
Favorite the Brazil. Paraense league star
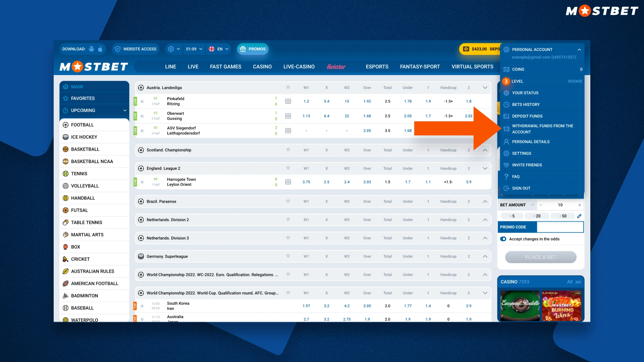click(x=288, y=201)
